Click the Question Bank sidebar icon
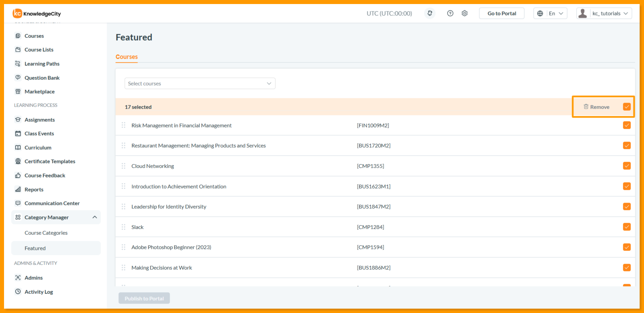644x313 pixels. (18, 77)
